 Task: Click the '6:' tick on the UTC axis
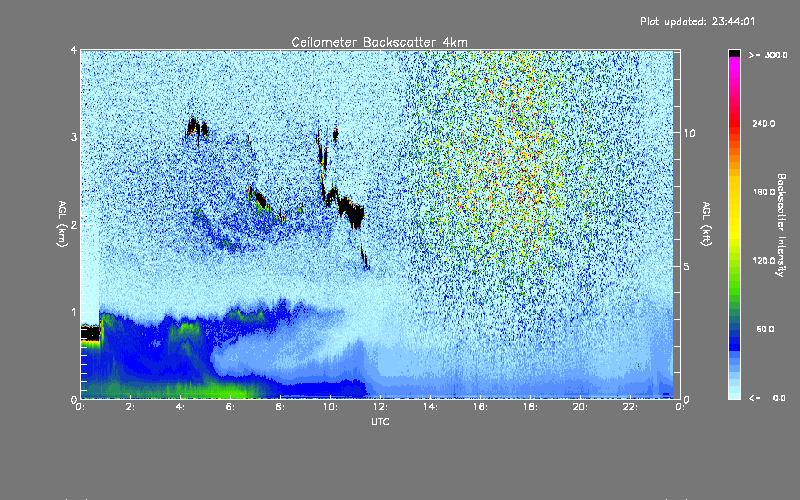pyautogui.click(x=230, y=407)
